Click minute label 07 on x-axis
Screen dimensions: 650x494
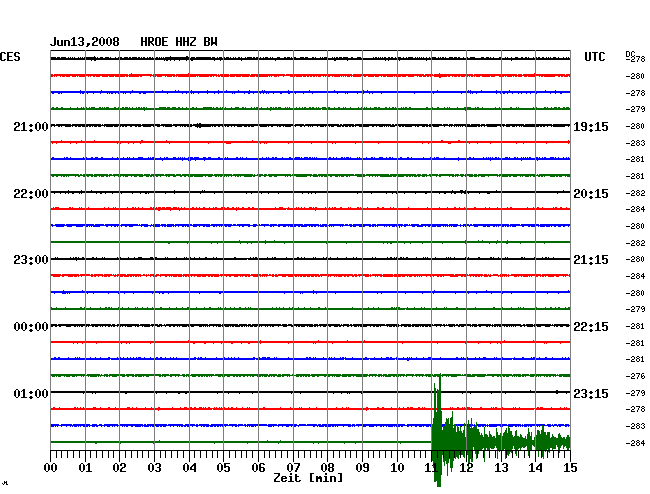pos(293,467)
